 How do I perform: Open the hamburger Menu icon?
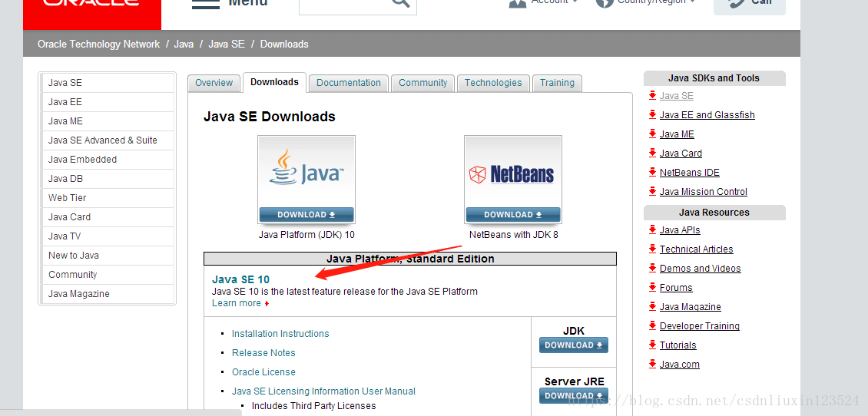[x=205, y=3]
